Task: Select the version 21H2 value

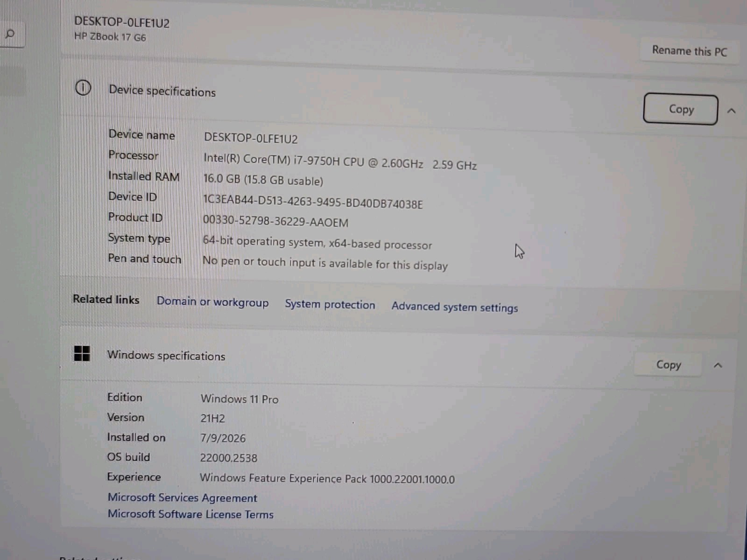Action: 213,418
